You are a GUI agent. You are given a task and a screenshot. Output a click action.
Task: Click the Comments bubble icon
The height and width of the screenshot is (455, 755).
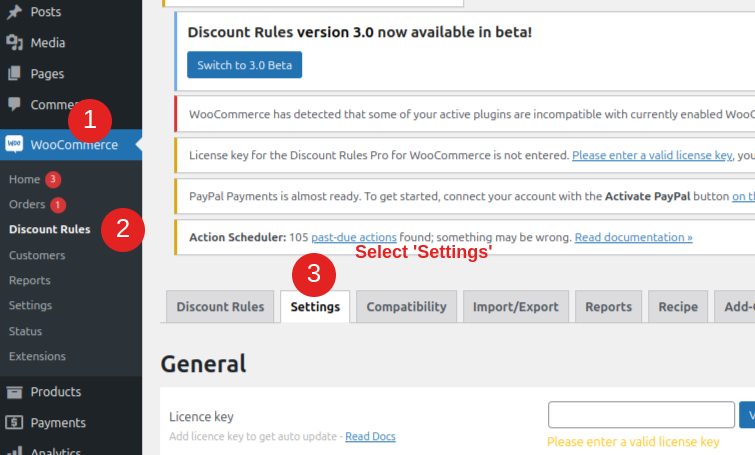point(14,104)
